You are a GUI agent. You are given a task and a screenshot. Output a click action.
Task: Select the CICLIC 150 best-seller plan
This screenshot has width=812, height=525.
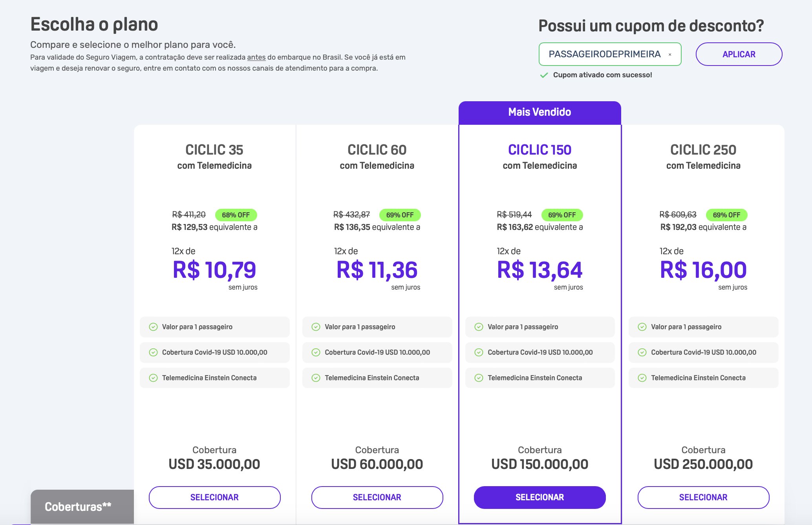coord(540,497)
